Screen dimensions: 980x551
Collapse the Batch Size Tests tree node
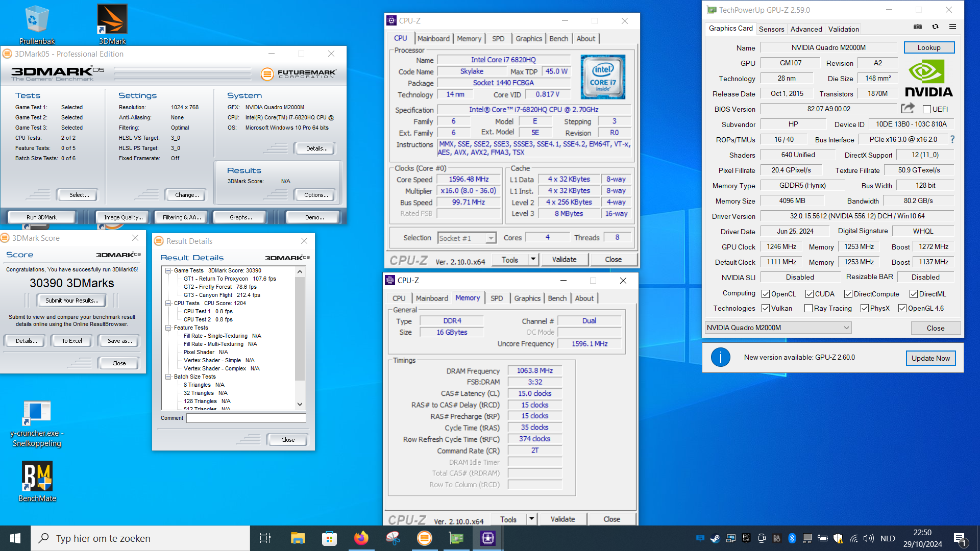168,377
